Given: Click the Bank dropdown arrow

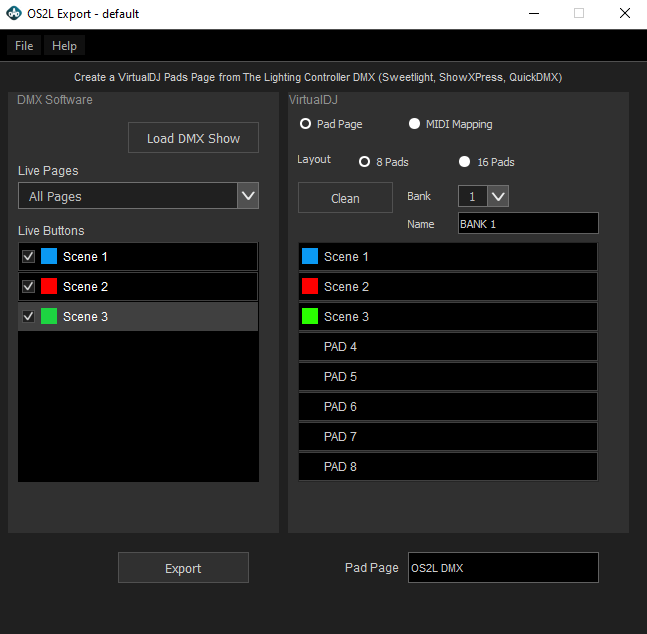Looking at the screenshot, I should (498, 196).
